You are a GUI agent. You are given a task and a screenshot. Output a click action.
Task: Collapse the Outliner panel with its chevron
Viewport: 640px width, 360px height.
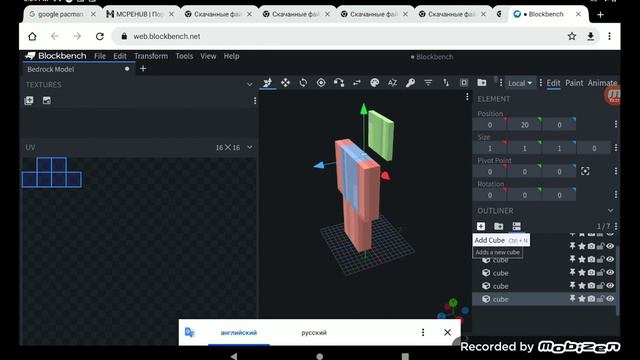tap(610, 211)
